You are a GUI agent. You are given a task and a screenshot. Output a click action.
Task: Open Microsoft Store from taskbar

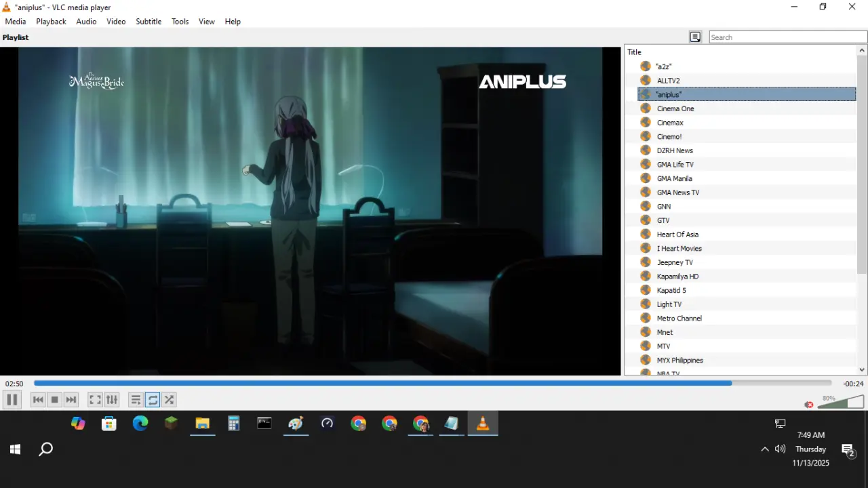coord(108,424)
